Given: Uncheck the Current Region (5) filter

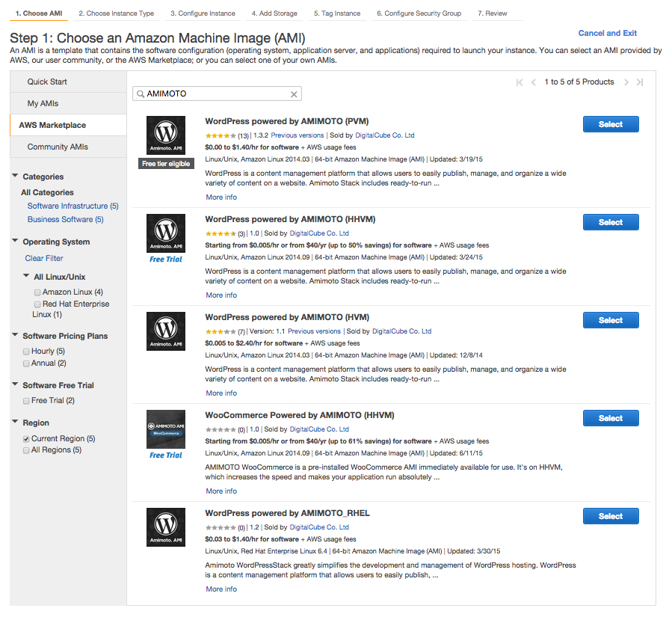Looking at the screenshot, I should [26, 439].
